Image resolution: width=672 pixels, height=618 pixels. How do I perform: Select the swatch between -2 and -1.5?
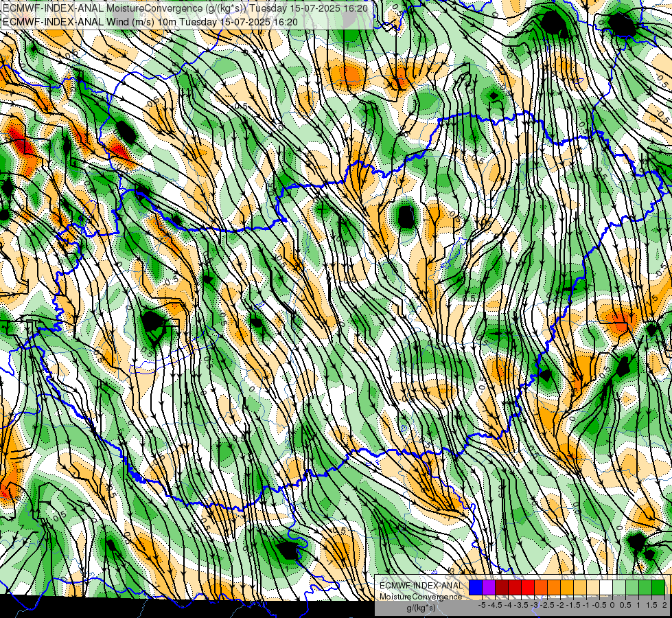point(567,588)
